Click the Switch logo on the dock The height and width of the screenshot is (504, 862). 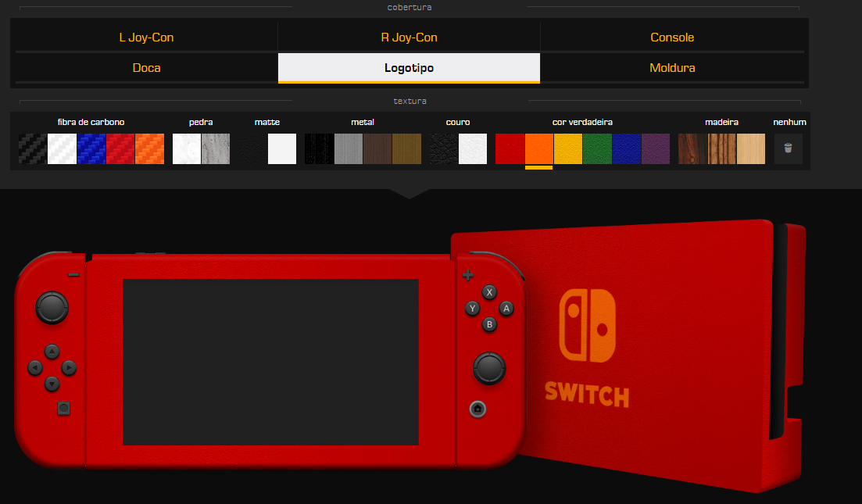587,326
